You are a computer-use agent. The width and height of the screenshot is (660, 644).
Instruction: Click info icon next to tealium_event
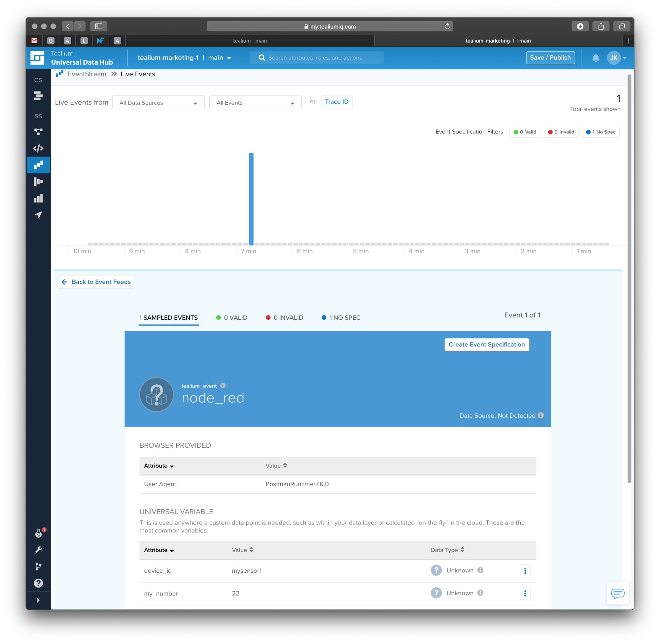(223, 386)
